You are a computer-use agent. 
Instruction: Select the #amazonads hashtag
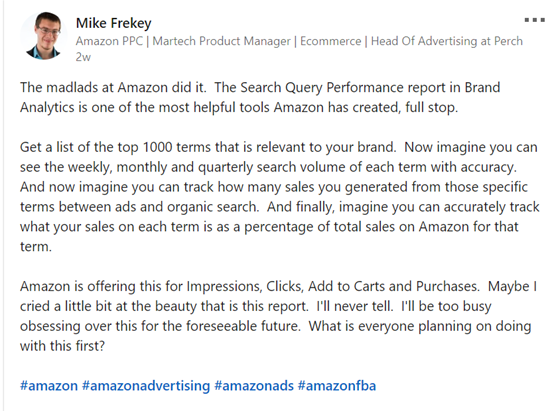coord(254,386)
